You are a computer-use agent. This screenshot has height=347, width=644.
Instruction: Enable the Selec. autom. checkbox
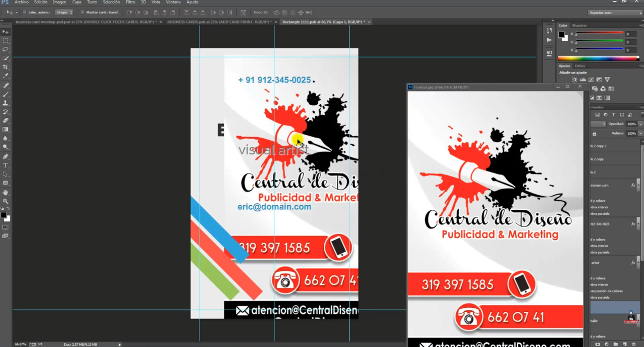click(25, 12)
